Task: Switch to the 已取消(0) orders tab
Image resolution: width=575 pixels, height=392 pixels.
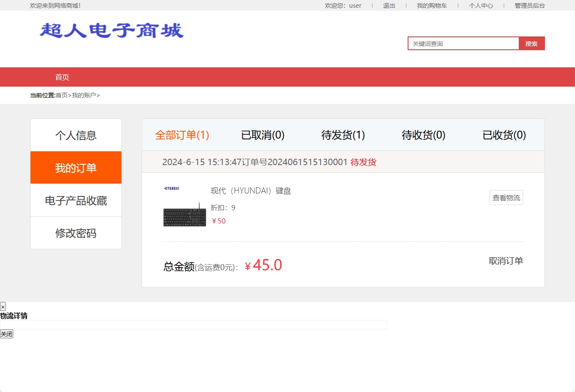Action: tap(263, 135)
